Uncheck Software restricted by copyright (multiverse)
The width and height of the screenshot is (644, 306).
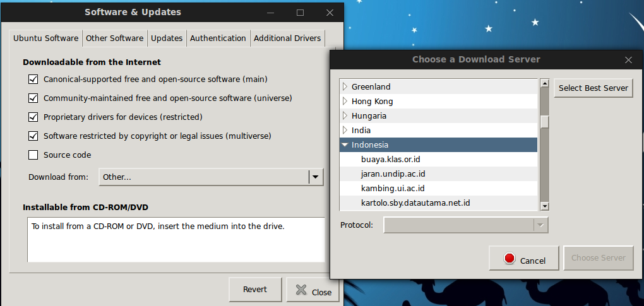(x=33, y=136)
